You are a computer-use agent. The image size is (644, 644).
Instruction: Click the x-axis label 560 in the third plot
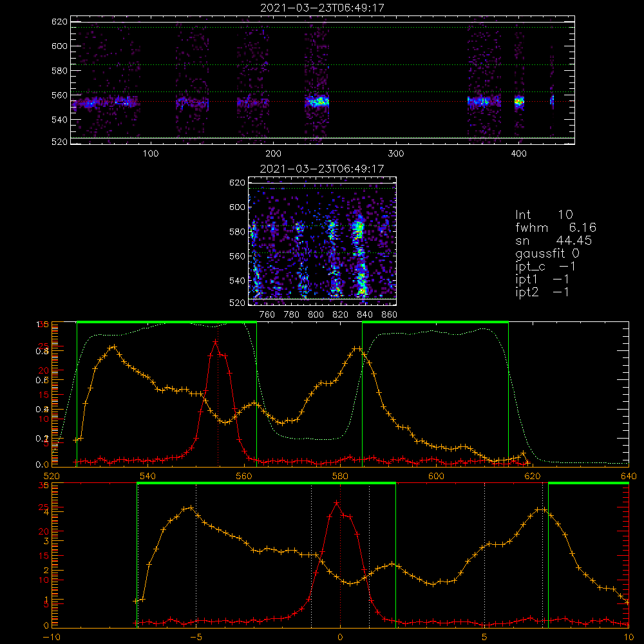244,476
